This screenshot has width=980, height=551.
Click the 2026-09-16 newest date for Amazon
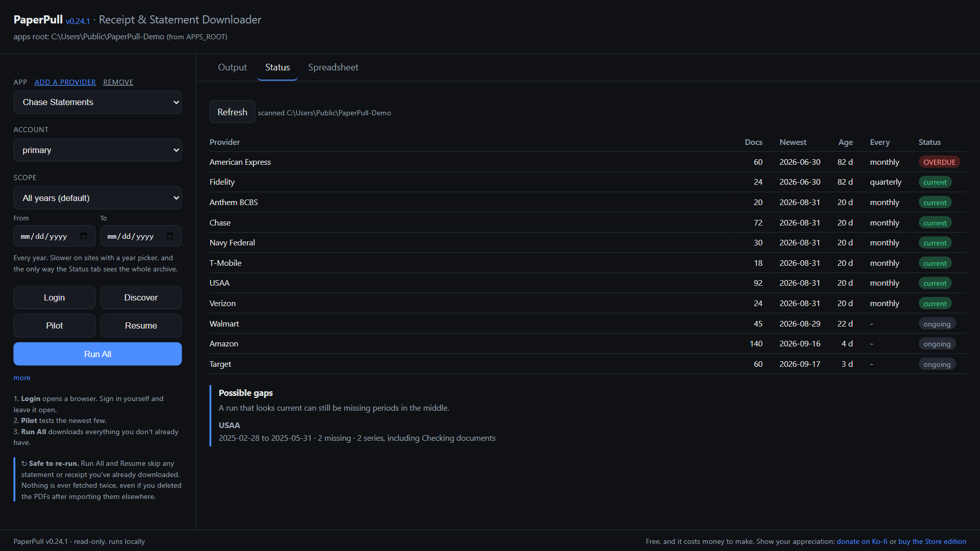pos(800,344)
